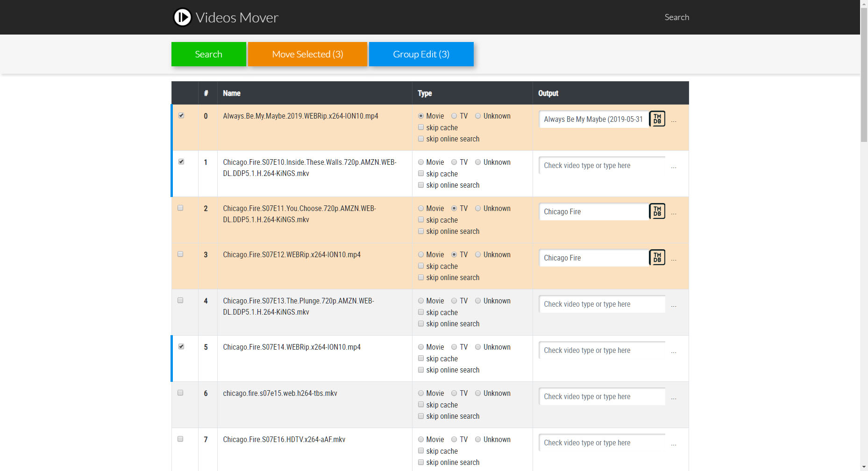This screenshot has width=868, height=471.
Task: Open ellipsis options for row 2 S07E11
Action: (674, 213)
